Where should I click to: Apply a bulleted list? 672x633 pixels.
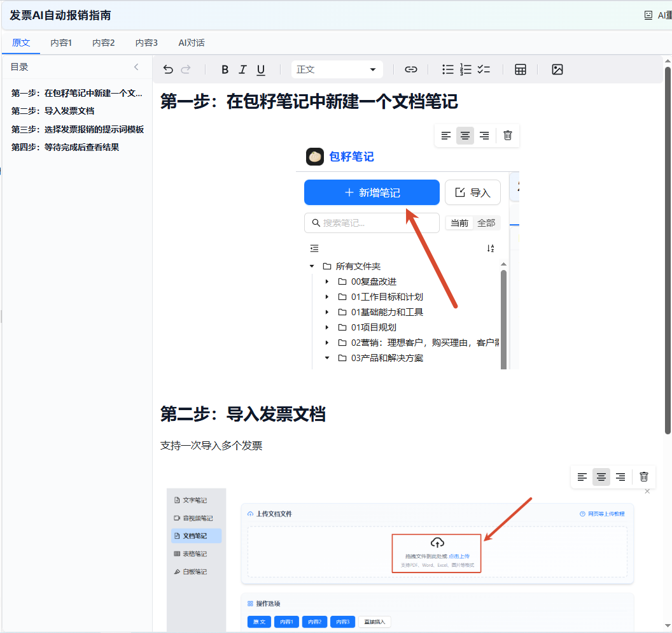448,69
